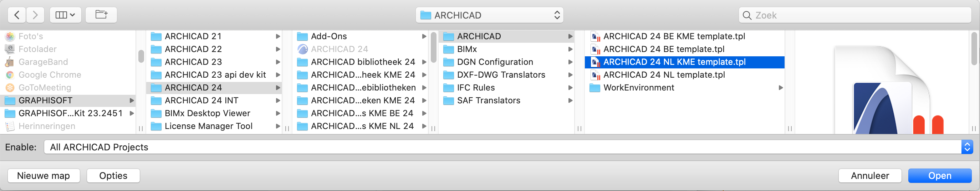
Task: Select the GoToMeeting app icon
Action: pos(10,88)
